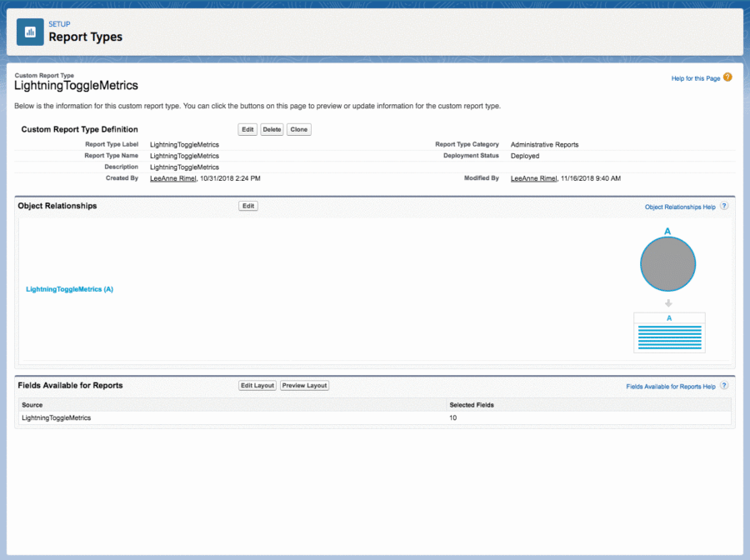The image size is (750, 560).
Task: Click the LightningToggleMetrics (A) object link
Action: (x=69, y=289)
